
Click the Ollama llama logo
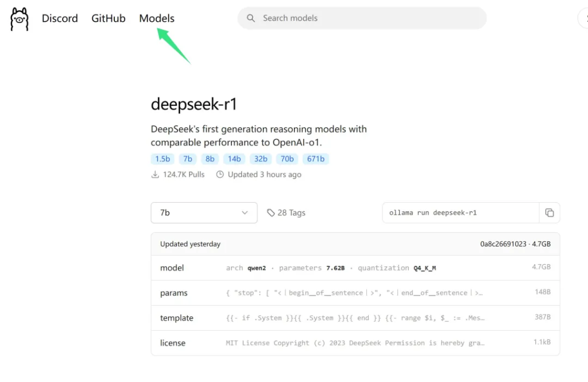(x=20, y=19)
